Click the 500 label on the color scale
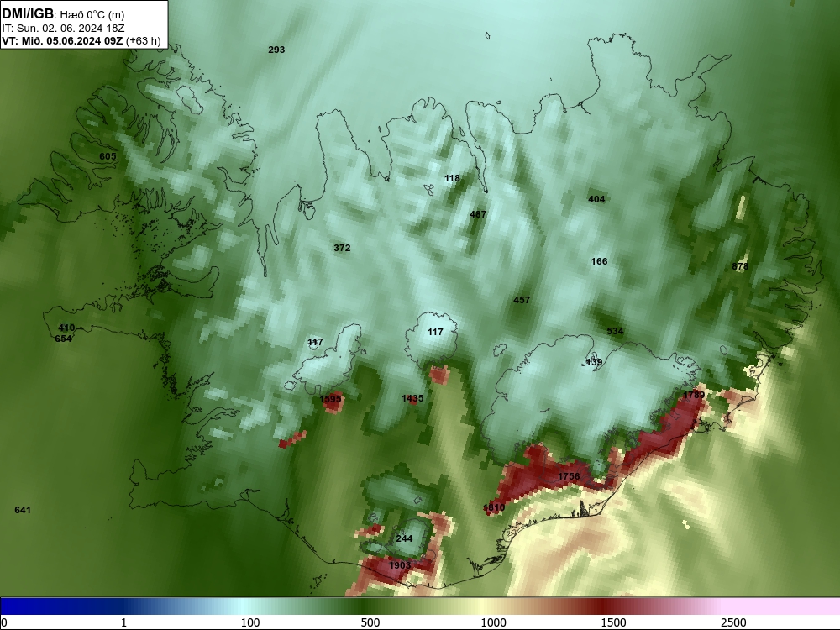Screen dimensions: 840x630 click(x=370, y=622)
